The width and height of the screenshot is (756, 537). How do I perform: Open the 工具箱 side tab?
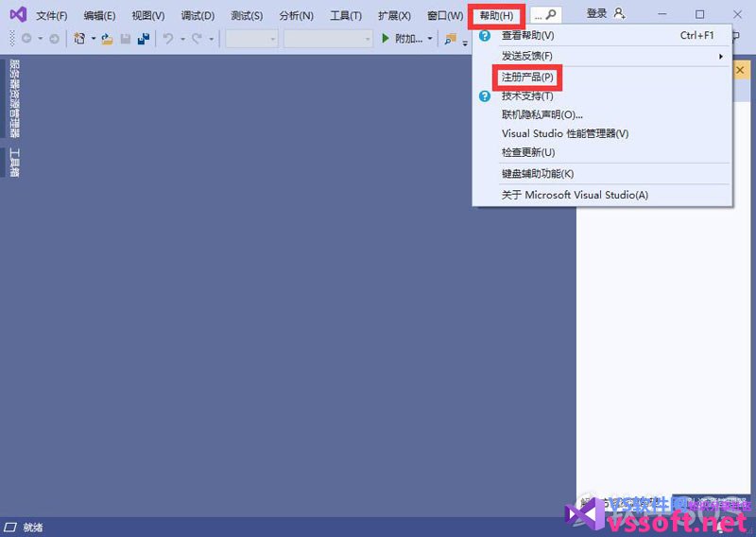click(14, 162)
